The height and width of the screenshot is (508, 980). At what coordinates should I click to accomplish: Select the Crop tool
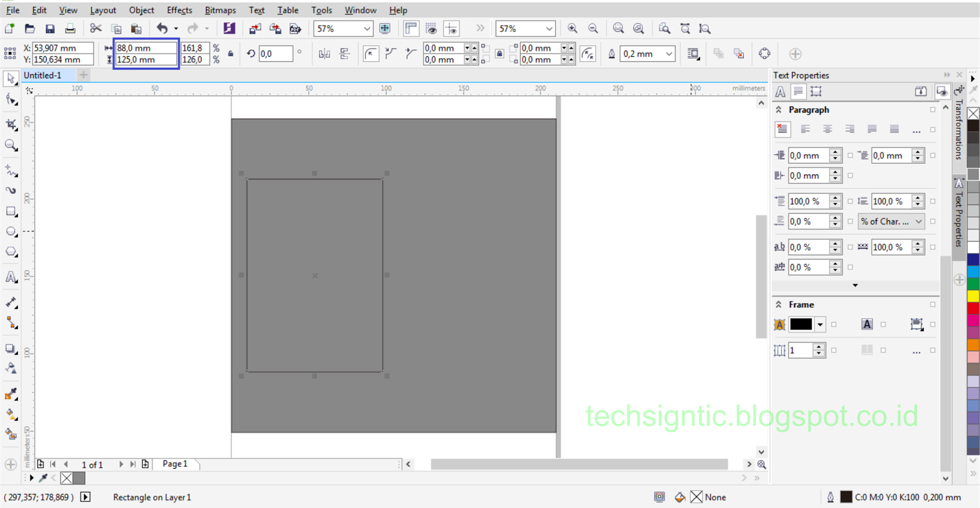11,124
